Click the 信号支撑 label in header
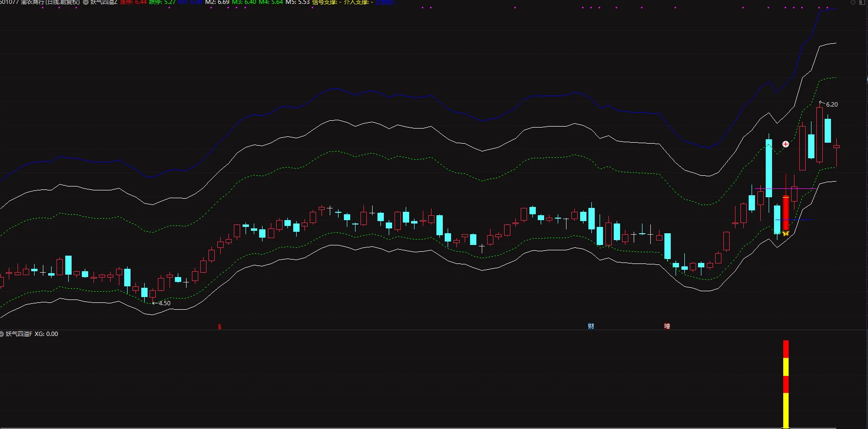868x429 pixels. (x=324, y=2)
